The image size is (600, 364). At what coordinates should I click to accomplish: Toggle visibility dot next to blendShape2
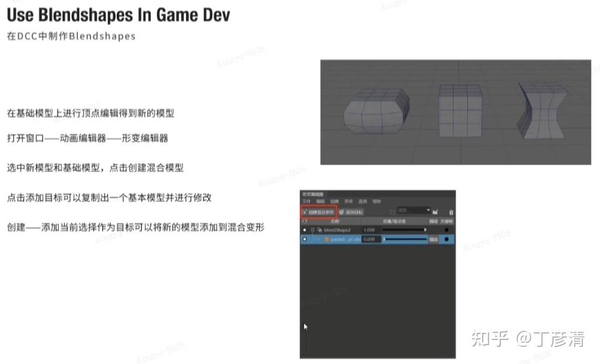coord(304,229)
